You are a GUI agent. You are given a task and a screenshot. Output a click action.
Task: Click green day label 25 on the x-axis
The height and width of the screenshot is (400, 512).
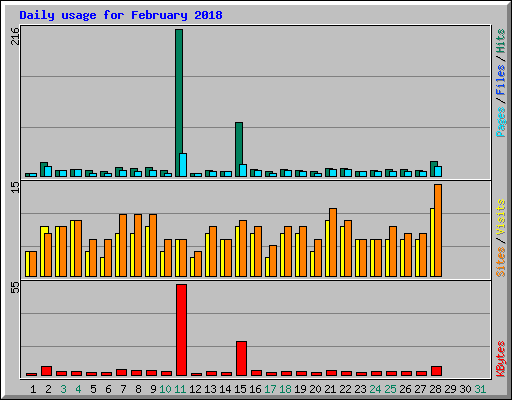click(x=390, y=389)
